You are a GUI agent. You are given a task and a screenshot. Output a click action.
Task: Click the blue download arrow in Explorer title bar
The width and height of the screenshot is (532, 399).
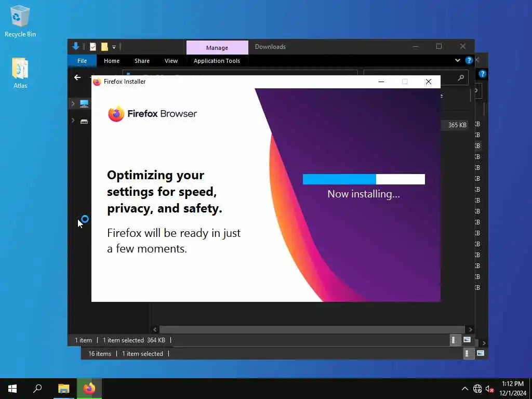pos(76,46)
